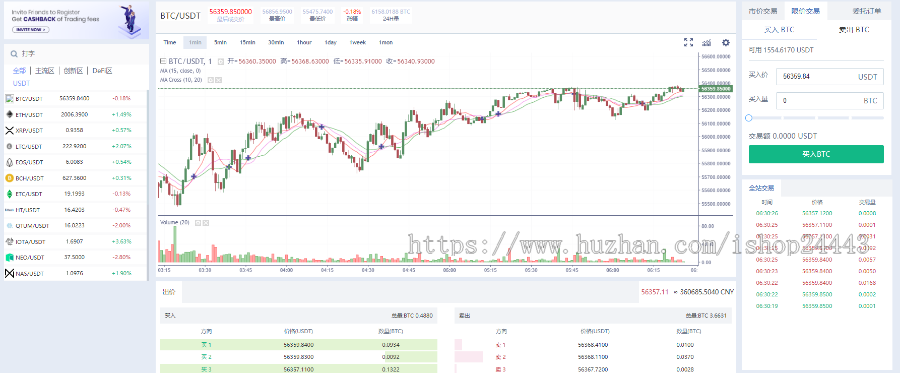Click buy order price 56357.1100
Screen dimensions: 900x373
(x=297, y=370)
